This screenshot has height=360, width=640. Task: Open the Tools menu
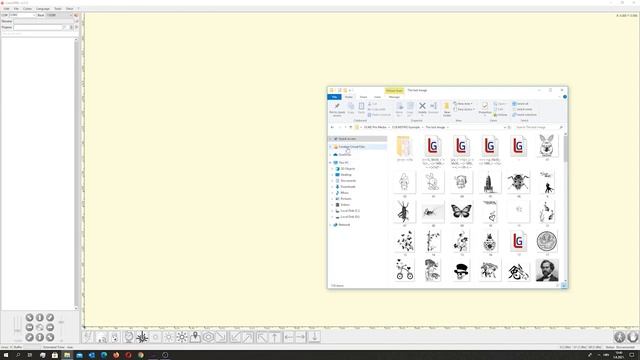(58, 9)
